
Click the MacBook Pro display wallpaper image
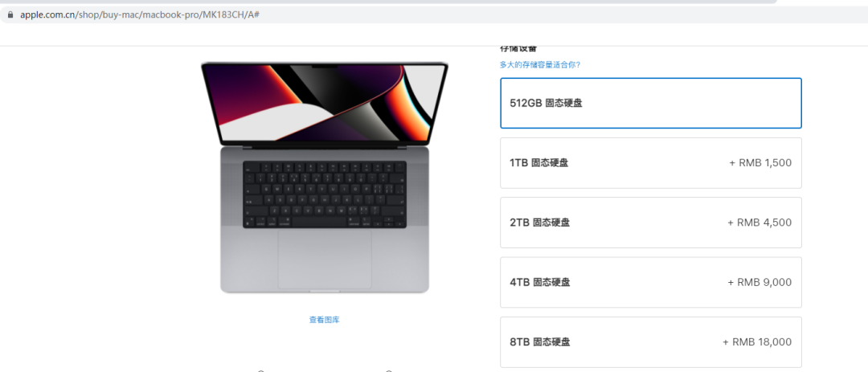[x=325, y=104]
